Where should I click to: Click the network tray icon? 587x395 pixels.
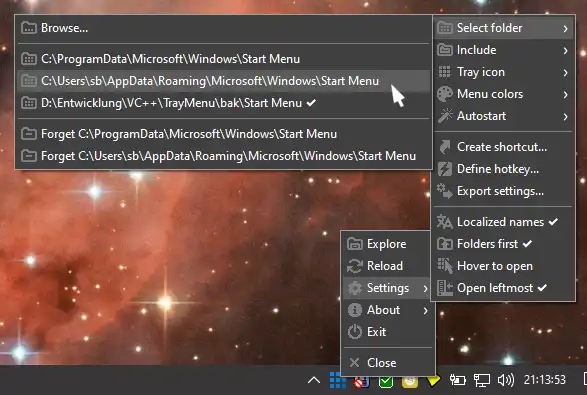481,380
